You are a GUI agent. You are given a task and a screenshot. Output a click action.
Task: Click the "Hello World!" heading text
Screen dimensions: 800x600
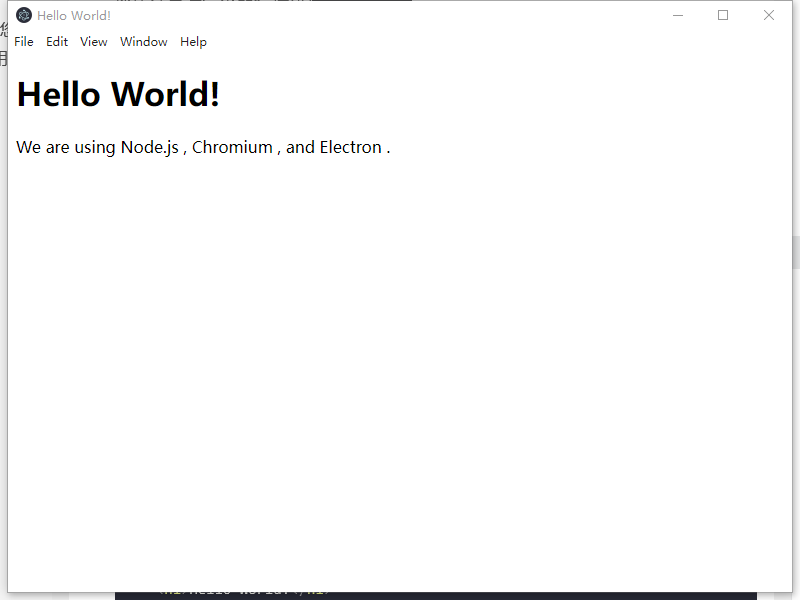[118, 94]
